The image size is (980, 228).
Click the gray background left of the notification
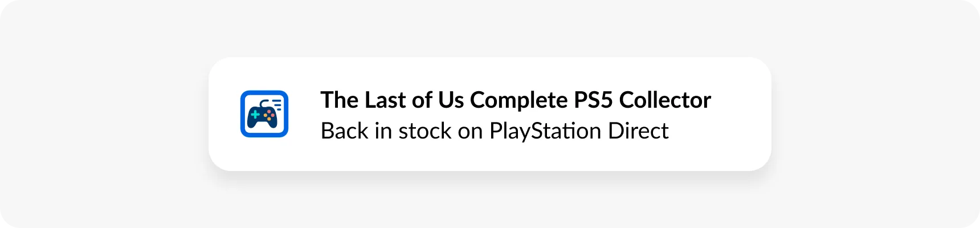coord(103,114)
